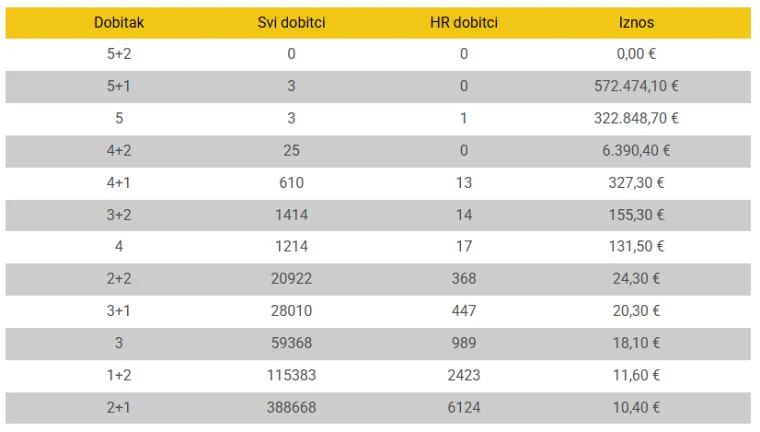Click the 388668 value in 2+1 row
Screen dimensions: 760x432
tap(291, 408)
